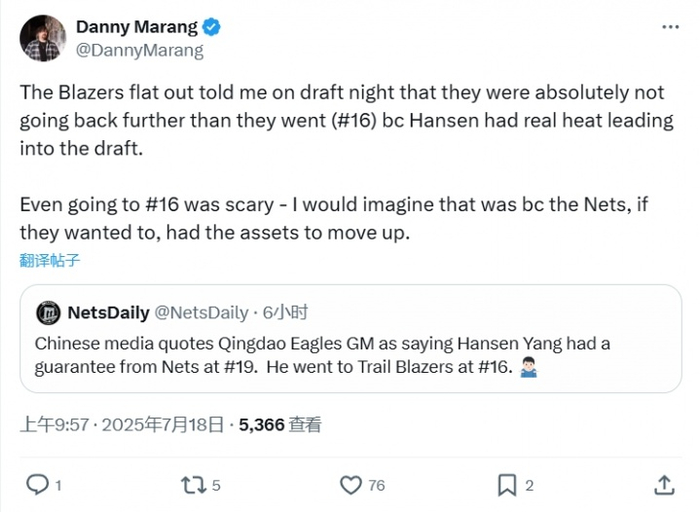The image size is (700, 512).
Task: Share the tweet via share icon
Action: (x=664, y=485)
